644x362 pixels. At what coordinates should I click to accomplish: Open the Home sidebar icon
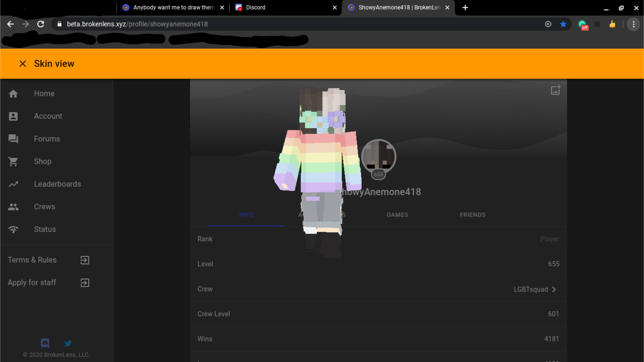pos(13,94)
